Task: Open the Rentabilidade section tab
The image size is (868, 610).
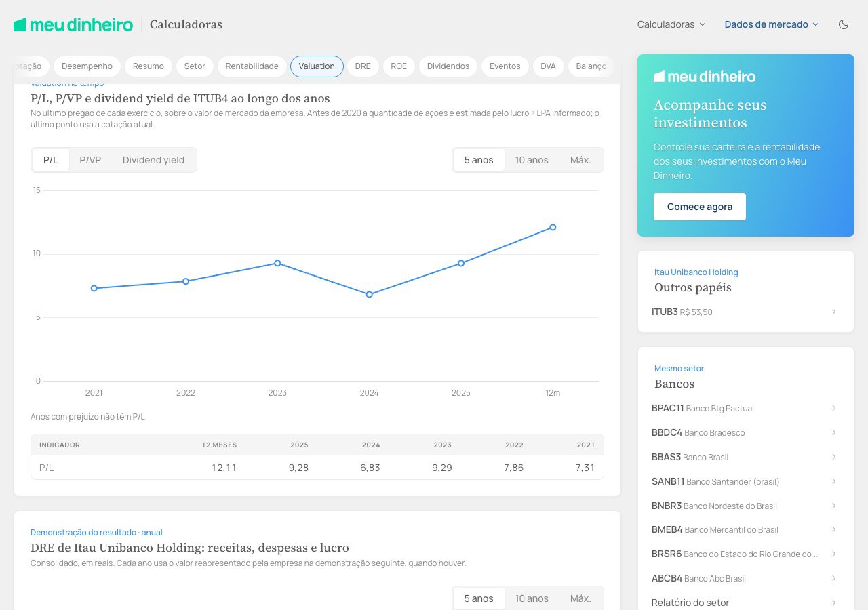Action: 252,66
